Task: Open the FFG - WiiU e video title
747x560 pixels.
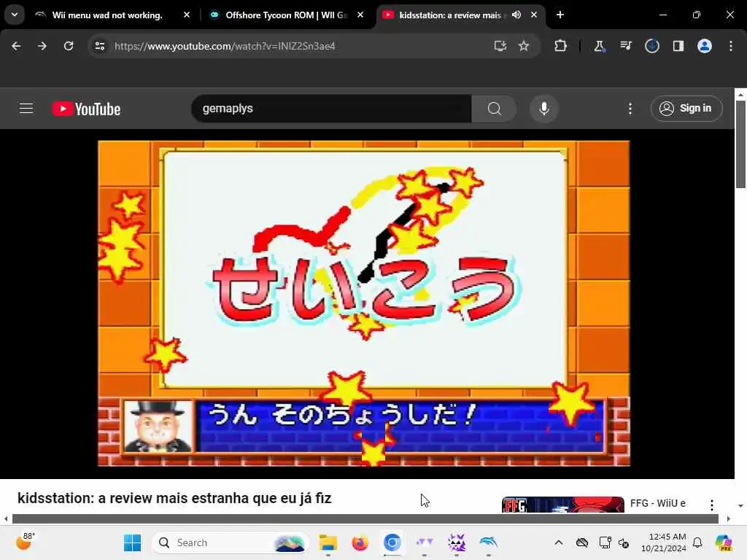Action: click(x=657, y=503)
